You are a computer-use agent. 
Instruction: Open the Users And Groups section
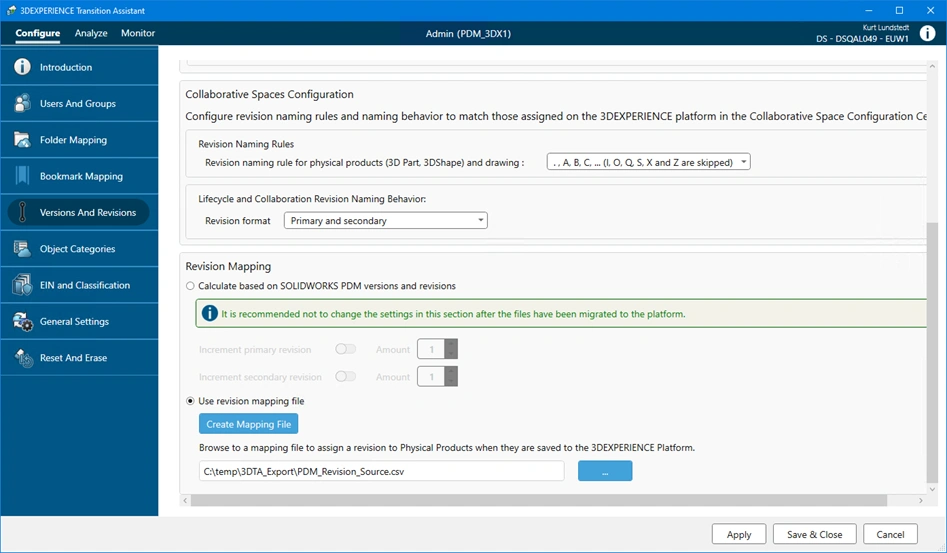[79, 103]
